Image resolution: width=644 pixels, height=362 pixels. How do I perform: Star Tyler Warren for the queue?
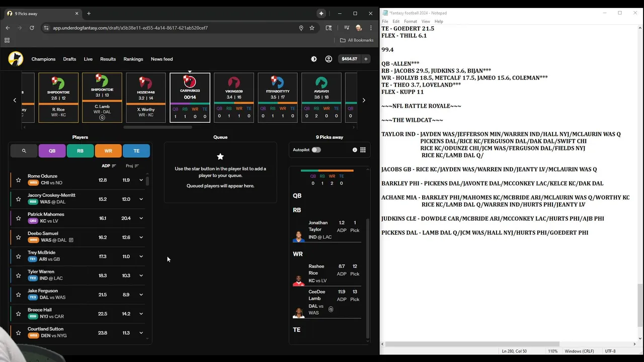tap(19, 276)
